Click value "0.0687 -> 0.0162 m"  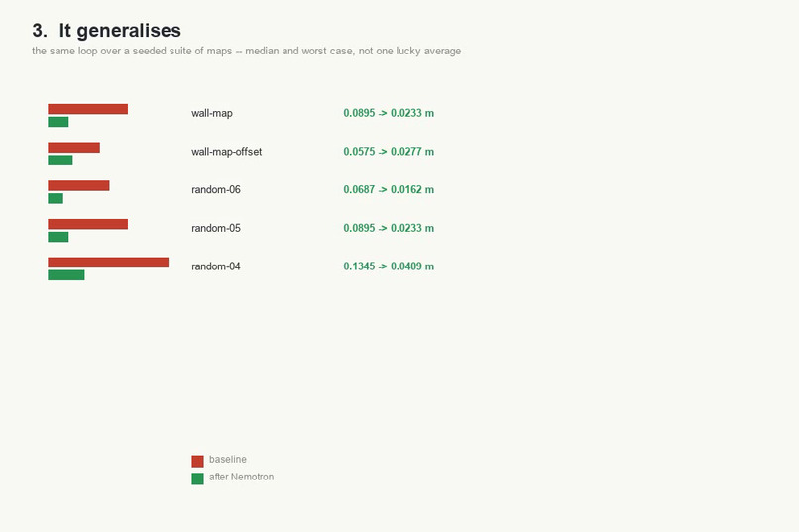pos(389,189)
